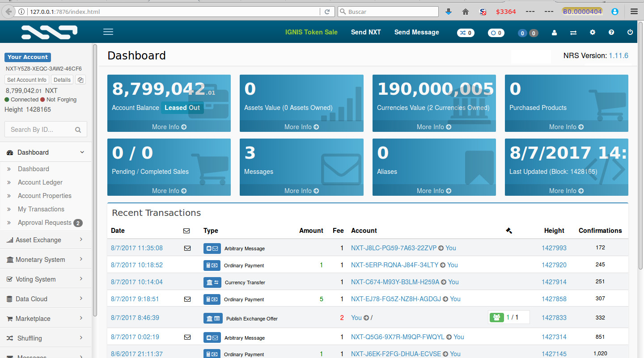Click Publish Exchange Offer type icon
This screenshot has width=644, height=358.
pyautogui.click(x=212, y=319)
